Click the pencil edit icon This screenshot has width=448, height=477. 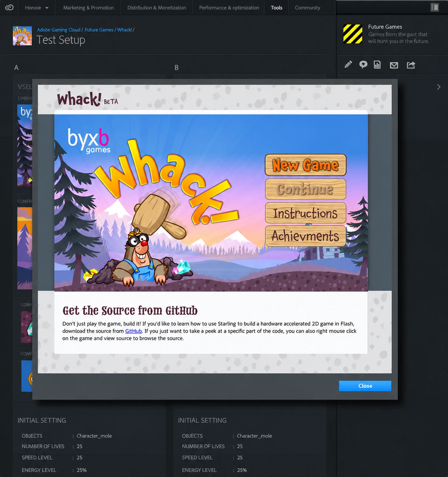(x=348, y=64)
